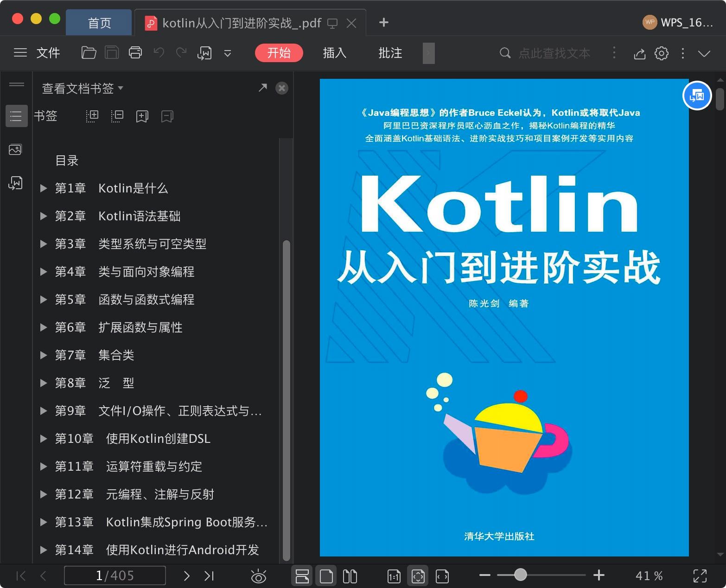Click the search text field 点此查找文本
726x588 pixels.
pyautogui.click(x=554, y=53)
